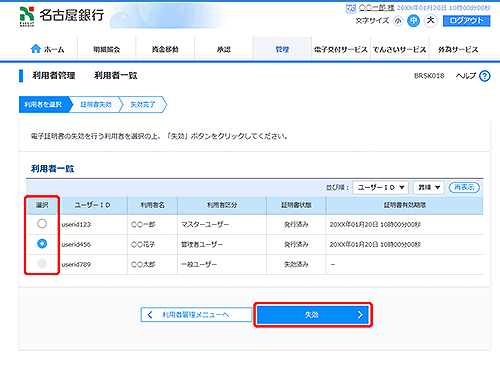
Task: Open the help question mark icon
Action: pos(485,76)
